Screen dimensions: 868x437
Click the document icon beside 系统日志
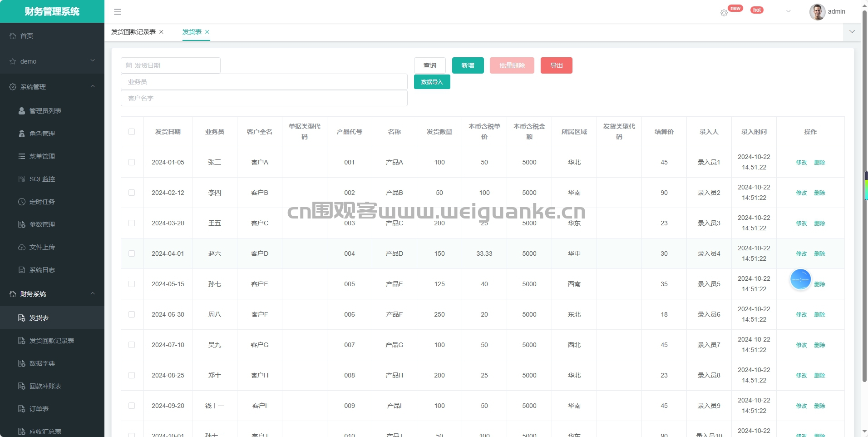22,270
